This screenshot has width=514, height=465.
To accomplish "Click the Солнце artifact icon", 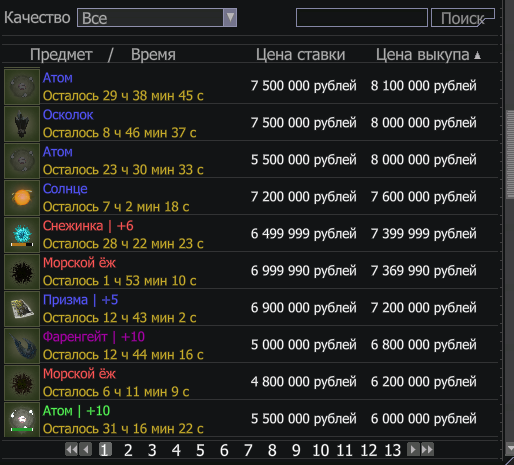I will (x=22, y=198).
